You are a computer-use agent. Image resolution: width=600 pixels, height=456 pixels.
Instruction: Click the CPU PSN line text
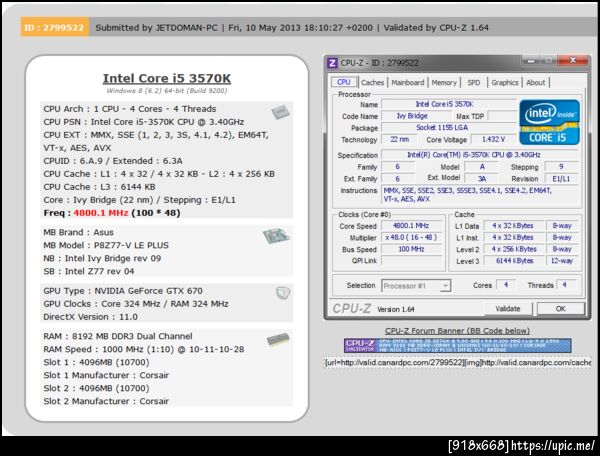coord(143,122)
